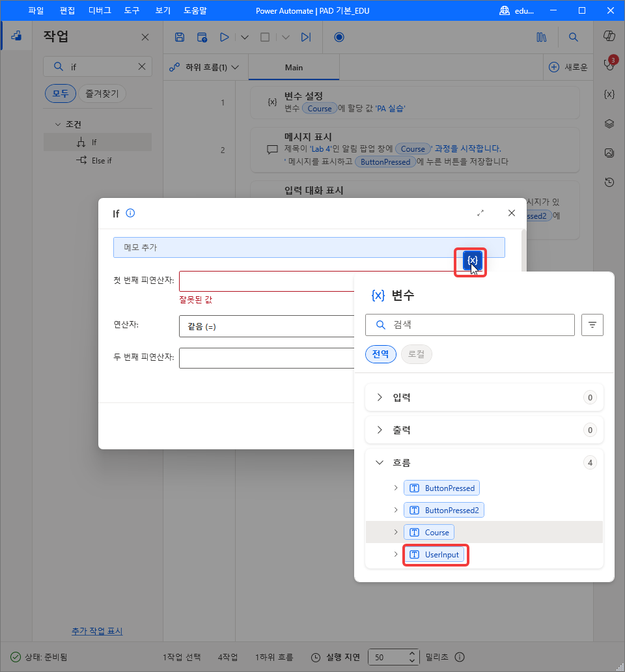625x672 pixels.
Task: Select the 모두 filter pill
Action: point(61,93)
